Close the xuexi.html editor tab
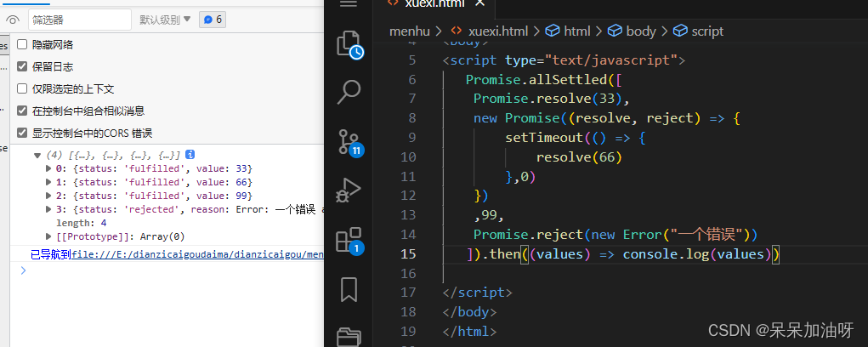Image resolution: width=868 pixels, height=347 pixels. pos(480,3)
